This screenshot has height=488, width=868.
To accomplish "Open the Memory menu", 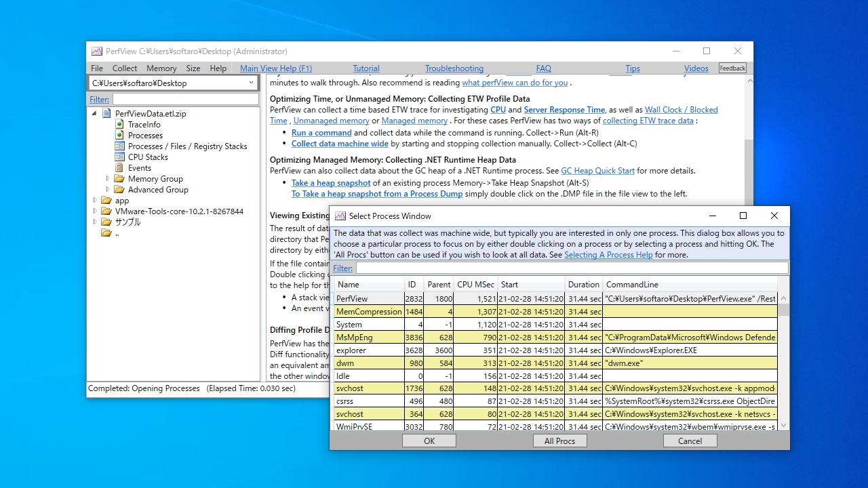I will pyautogui.click(x=161, y=68).
